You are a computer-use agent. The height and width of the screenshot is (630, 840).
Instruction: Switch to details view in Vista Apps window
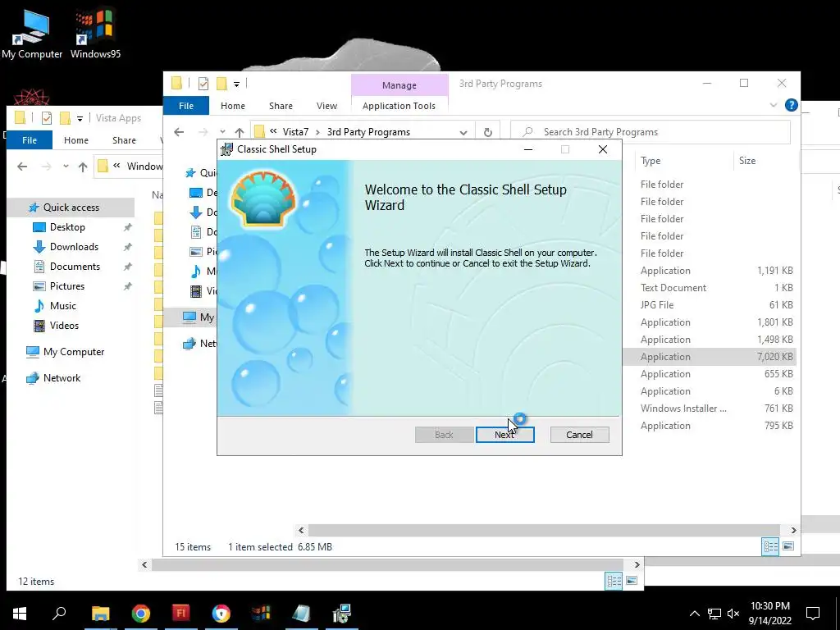pyautogui.click(x=614, y=582)
